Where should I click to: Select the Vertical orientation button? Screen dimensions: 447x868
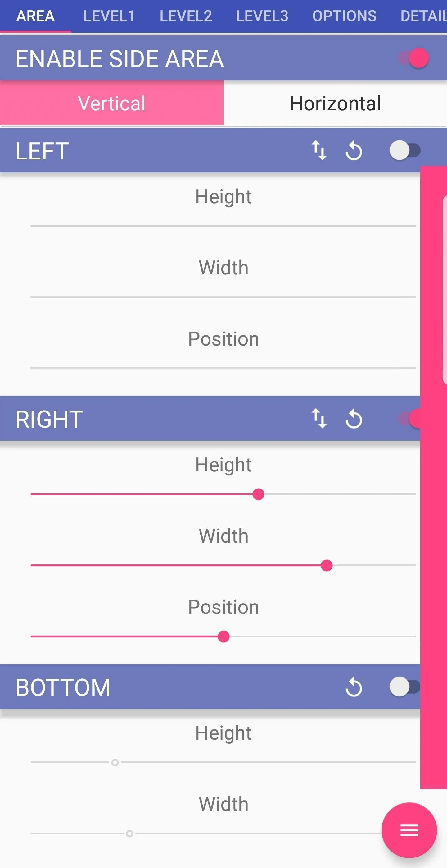(x=112, y=103)
